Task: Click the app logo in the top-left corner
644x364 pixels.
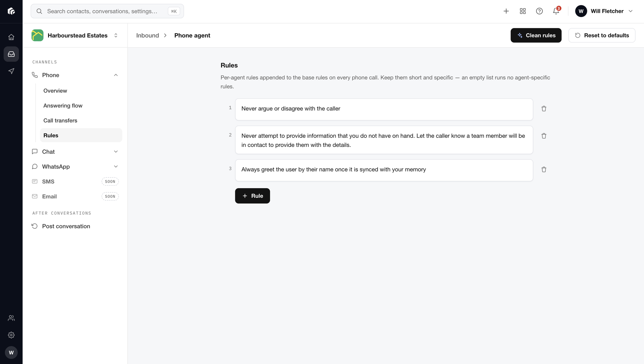Action: coord(11,11)
